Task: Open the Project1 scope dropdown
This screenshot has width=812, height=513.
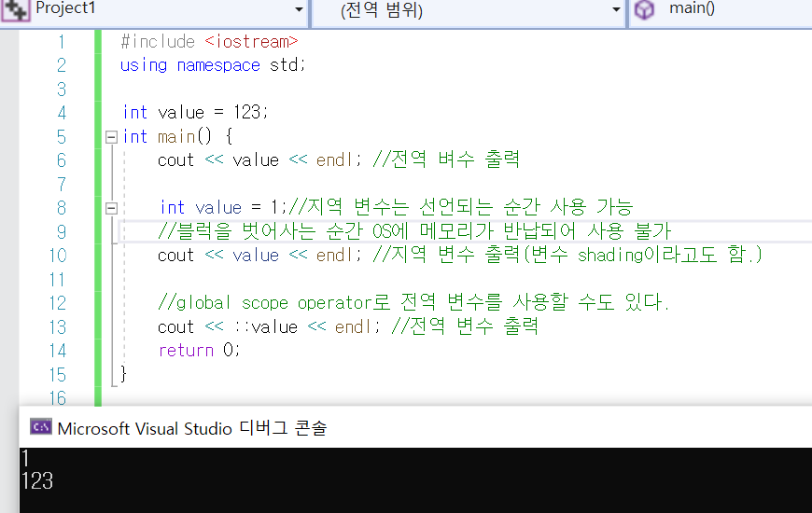Action: (299, 9)
